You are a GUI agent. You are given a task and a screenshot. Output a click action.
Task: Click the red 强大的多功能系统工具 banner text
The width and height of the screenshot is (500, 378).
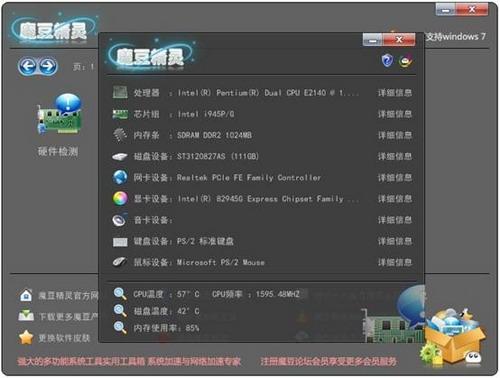(129, 362)
